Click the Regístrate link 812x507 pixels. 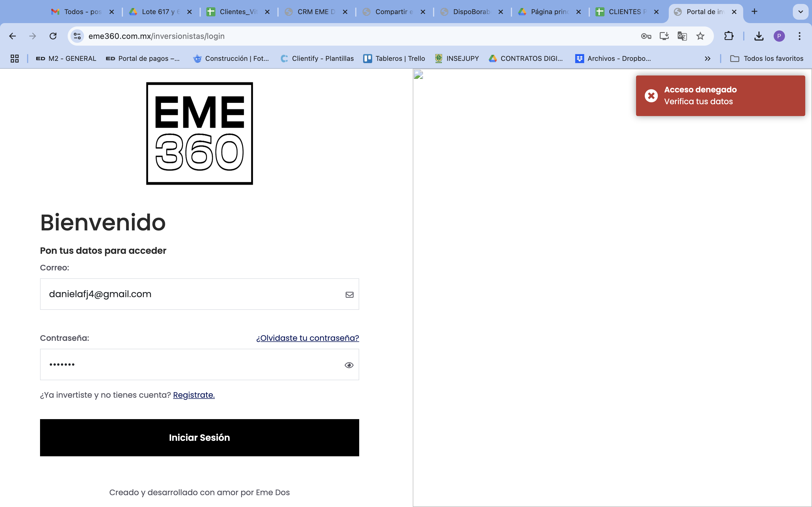pos(194,395)
